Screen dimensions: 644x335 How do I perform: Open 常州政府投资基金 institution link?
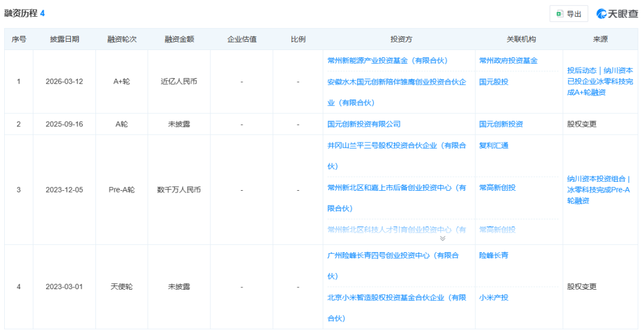[508, 61]
